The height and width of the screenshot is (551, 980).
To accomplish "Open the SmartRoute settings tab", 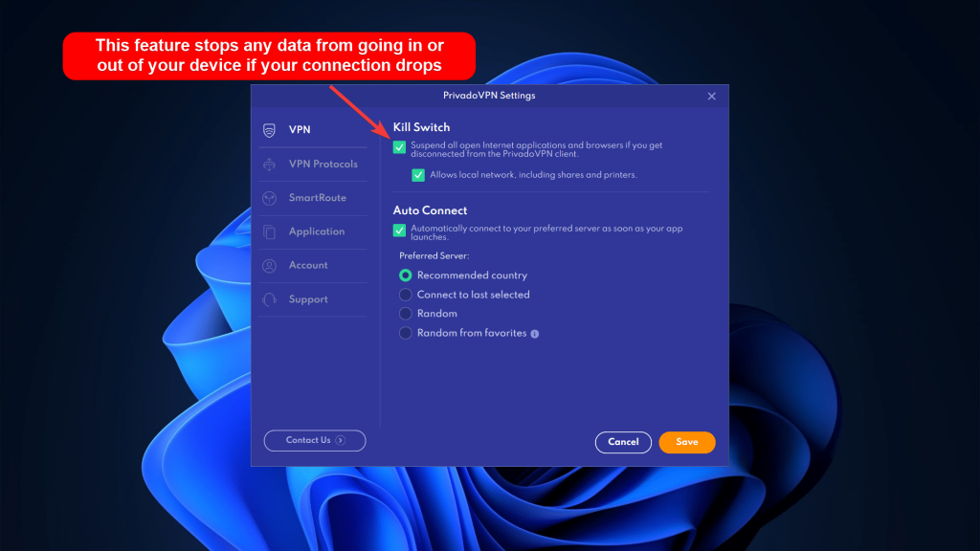I will pos(313,198).
